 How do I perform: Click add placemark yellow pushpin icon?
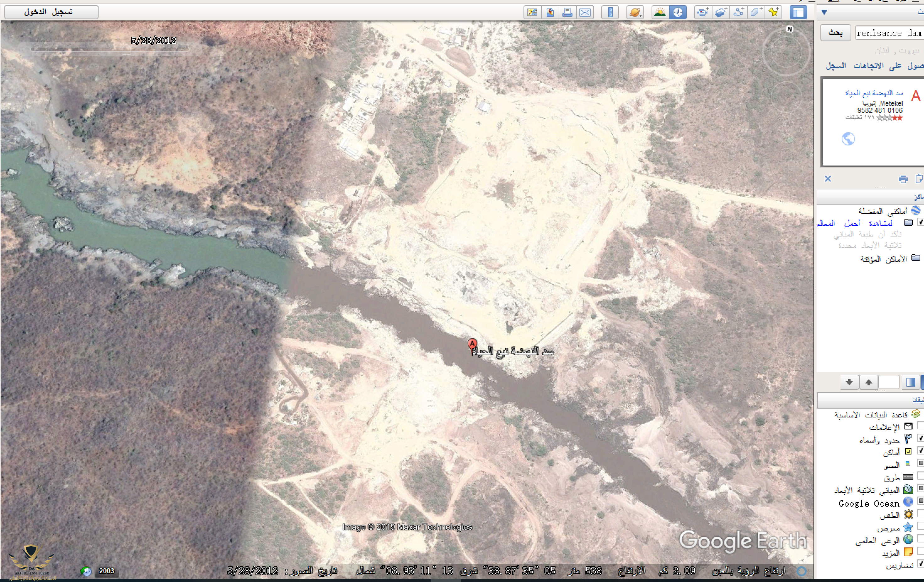tap(774, 13)
